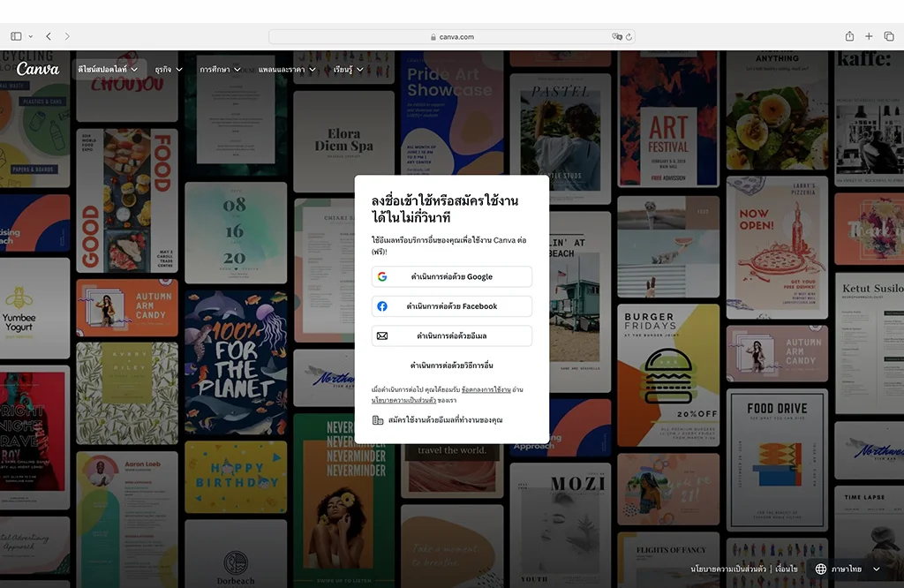Add a new tab with the plus icon

point(869,36)
